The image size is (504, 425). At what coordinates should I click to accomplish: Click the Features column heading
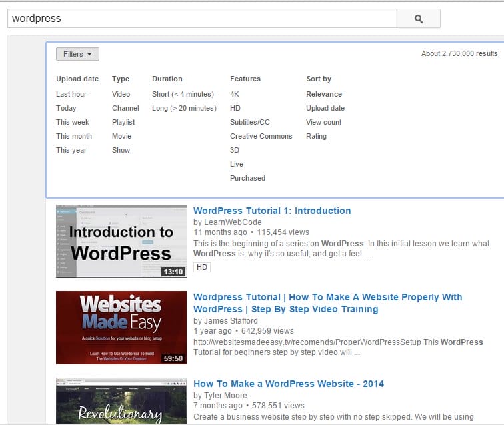click(245, 79)
